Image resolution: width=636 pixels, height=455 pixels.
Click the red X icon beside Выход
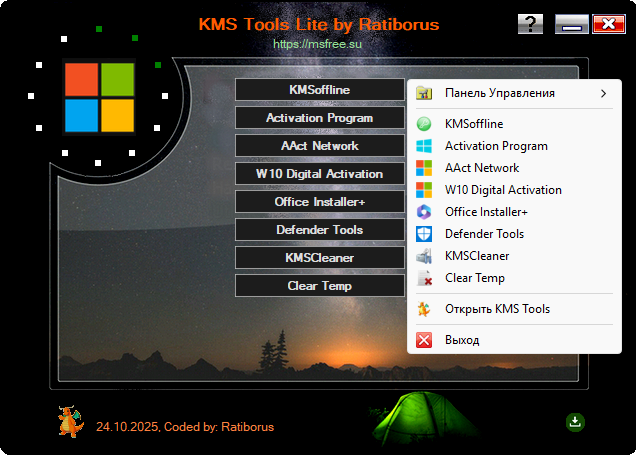pyautogui.click(x=424, y=340)
